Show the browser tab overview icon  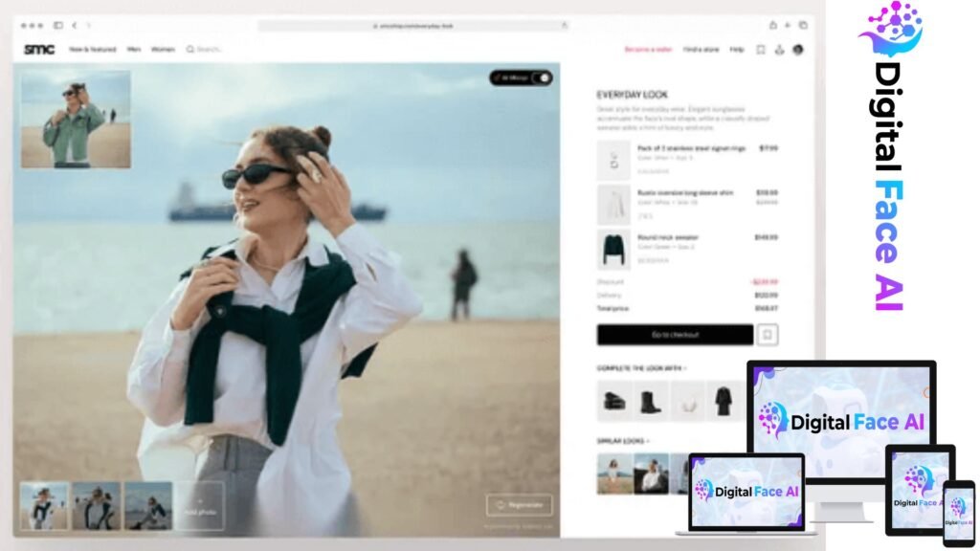click(803, 25)
